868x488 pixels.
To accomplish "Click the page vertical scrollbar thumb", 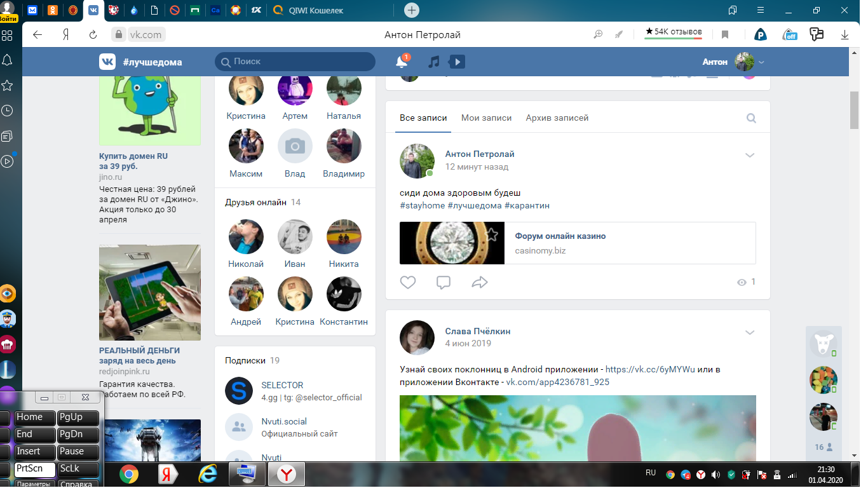I will [x=855, y=110].
